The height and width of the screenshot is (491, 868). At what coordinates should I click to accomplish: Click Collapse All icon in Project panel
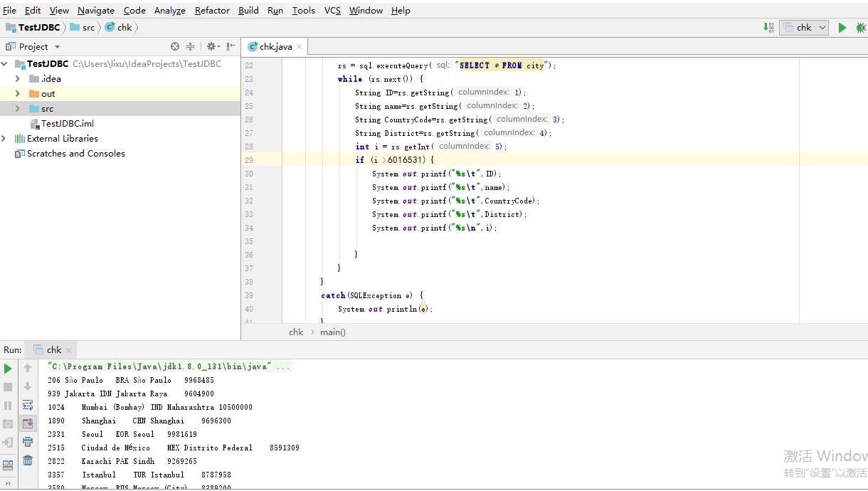pos(191,46)
